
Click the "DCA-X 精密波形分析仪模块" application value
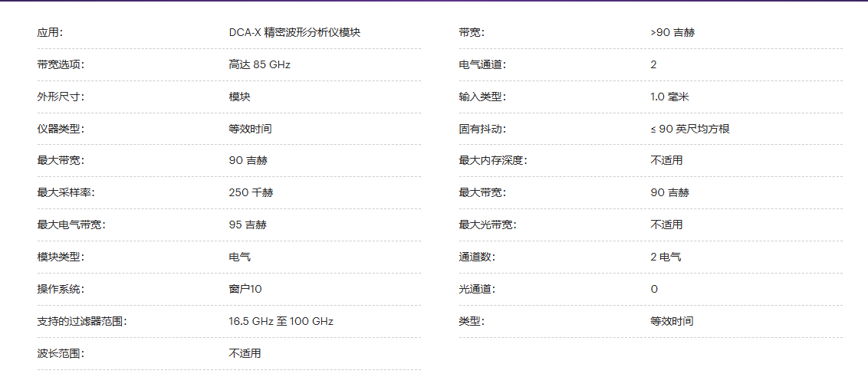(x=294, y=33)
